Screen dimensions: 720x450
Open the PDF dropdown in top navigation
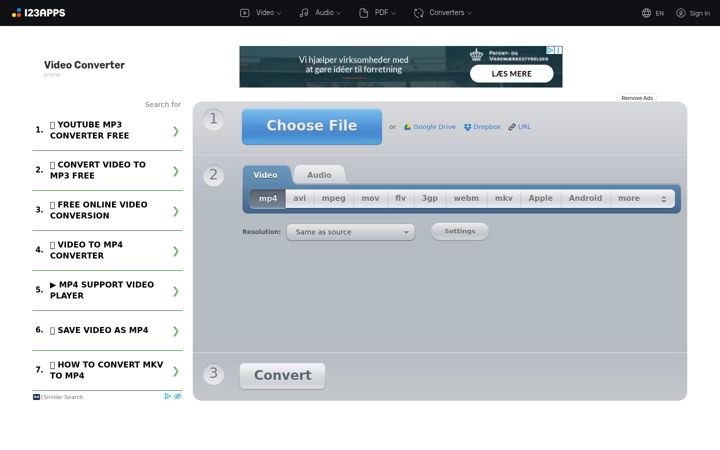[x=377, y=13]
